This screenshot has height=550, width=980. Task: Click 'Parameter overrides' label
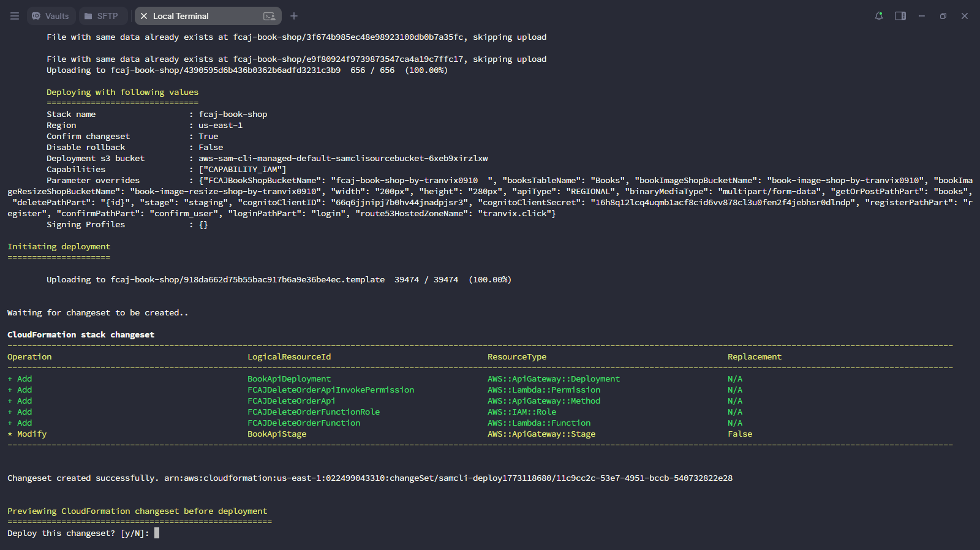click(x=93, y=180)
